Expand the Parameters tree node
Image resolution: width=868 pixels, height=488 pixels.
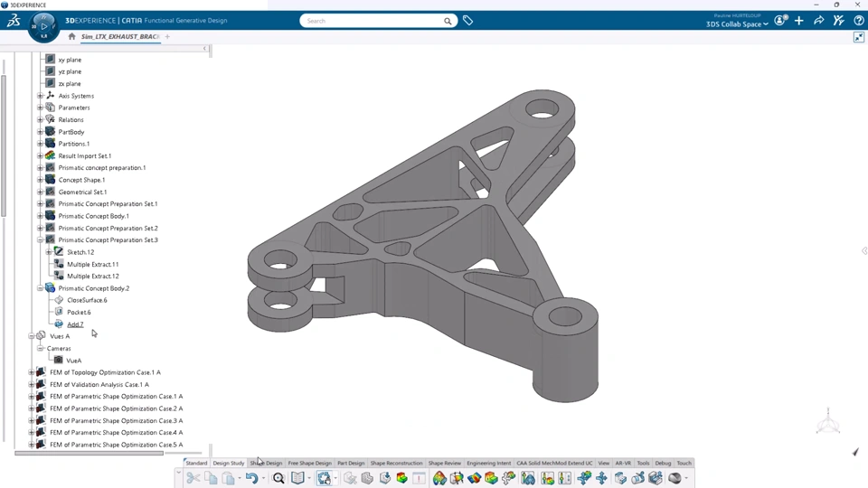point(40,108)
